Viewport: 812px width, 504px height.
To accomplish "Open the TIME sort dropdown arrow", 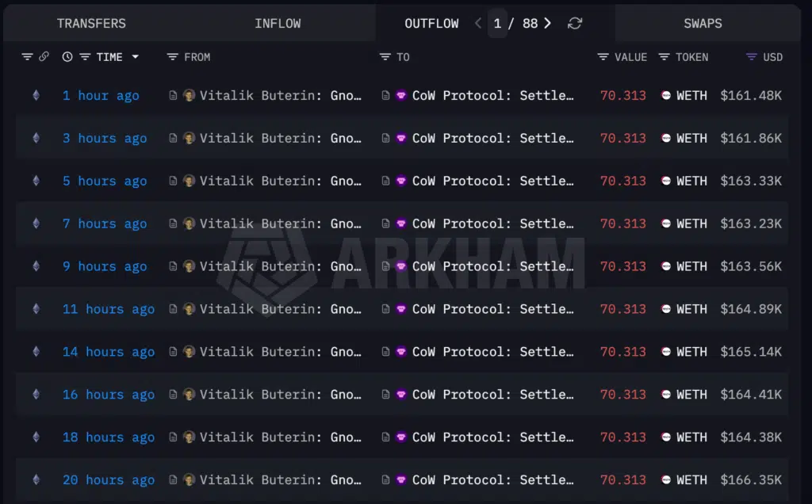I will point(134,56).
